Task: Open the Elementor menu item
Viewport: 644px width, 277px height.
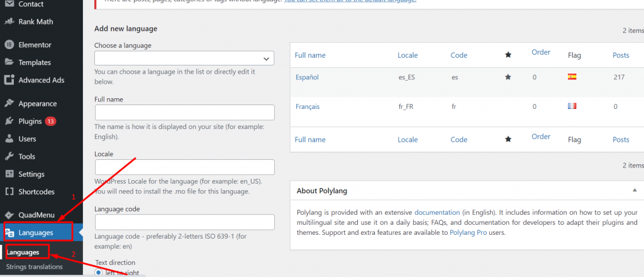Action: 35,45
